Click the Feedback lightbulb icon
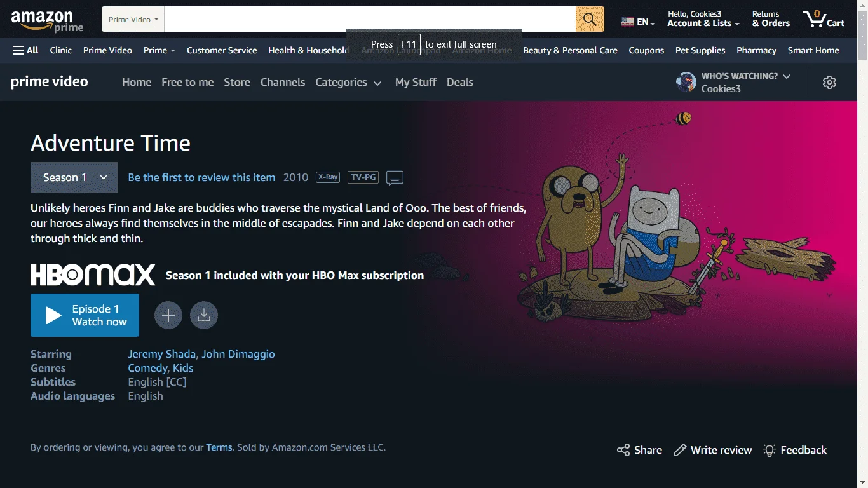 coord(770,450)
